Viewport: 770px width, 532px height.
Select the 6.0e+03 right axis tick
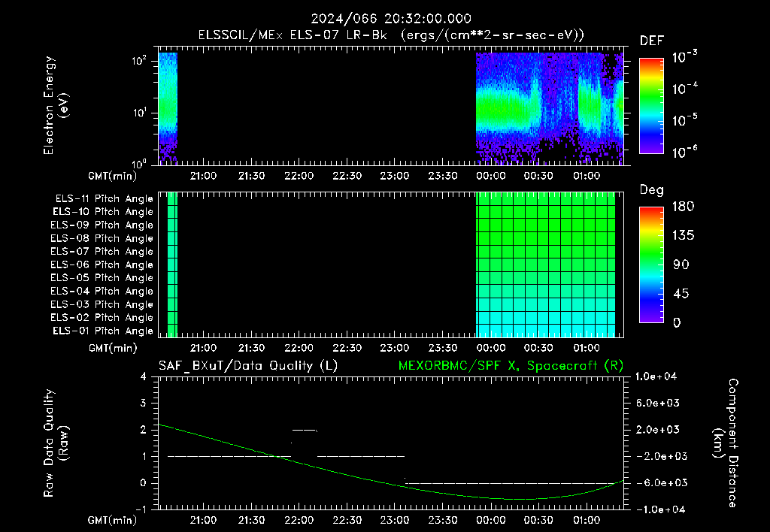[x=658, y=403]
